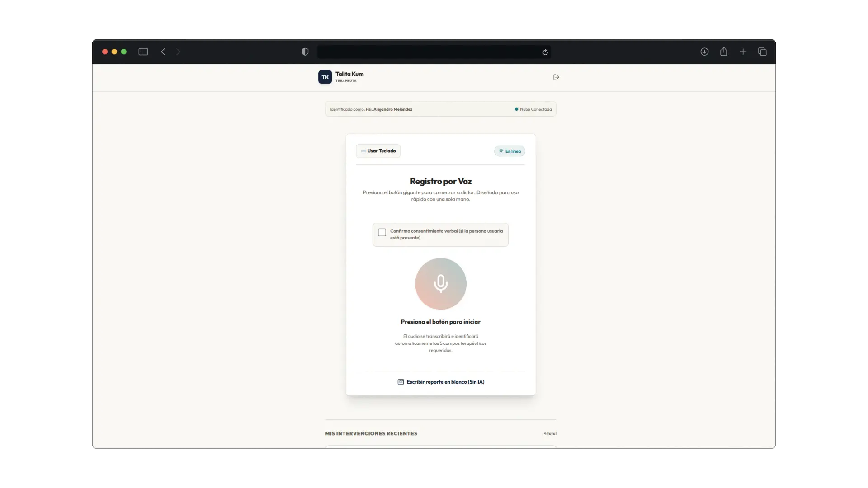This screenshot has width=868, height=488.
Task: Open a new tab with plus icon
Action: 743,52
